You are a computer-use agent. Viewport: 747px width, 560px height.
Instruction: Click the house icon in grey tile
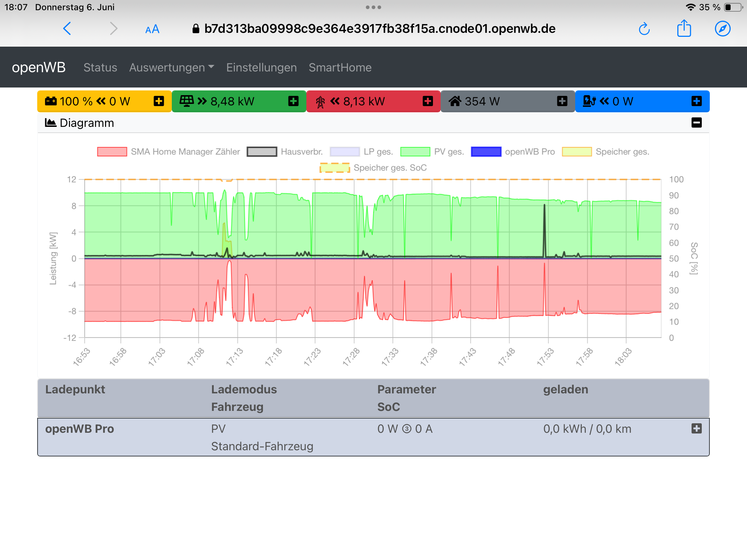[x=455, y=101]
